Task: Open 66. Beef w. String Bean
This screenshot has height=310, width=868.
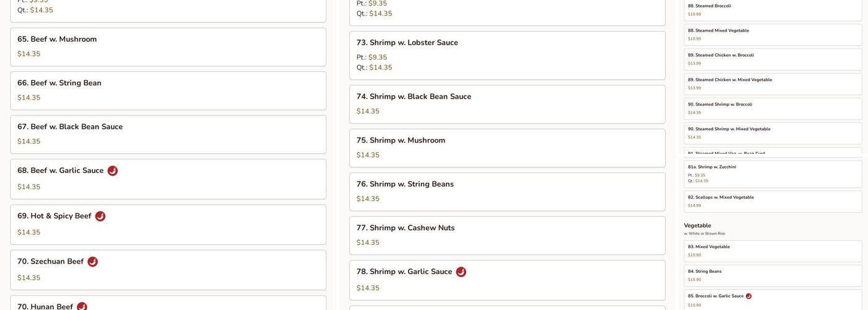Action: pos(168,91)
